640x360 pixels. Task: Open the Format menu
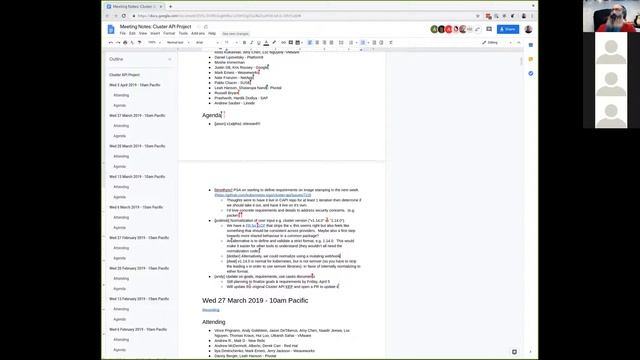pos(169,33)
